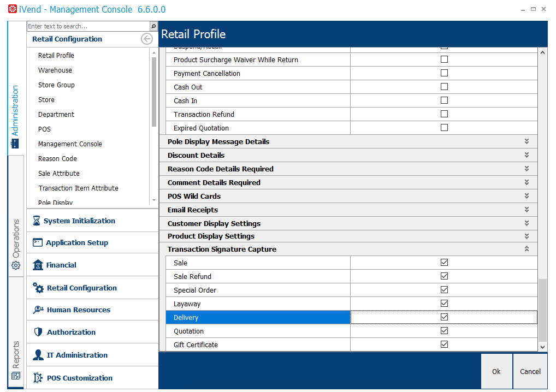556x392 pixels.
Task: Open Reason Code in the tree
Action: coord(57,159)
